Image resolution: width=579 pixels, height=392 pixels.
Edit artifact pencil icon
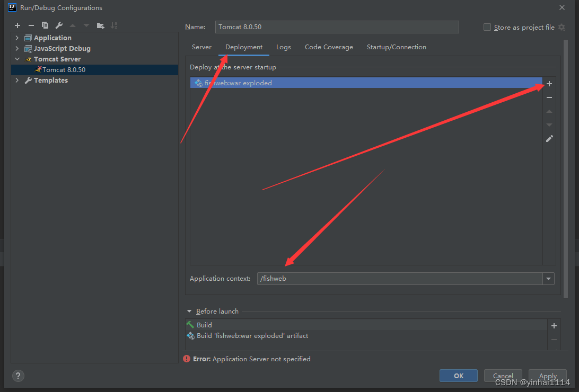[x=549, y=139]
